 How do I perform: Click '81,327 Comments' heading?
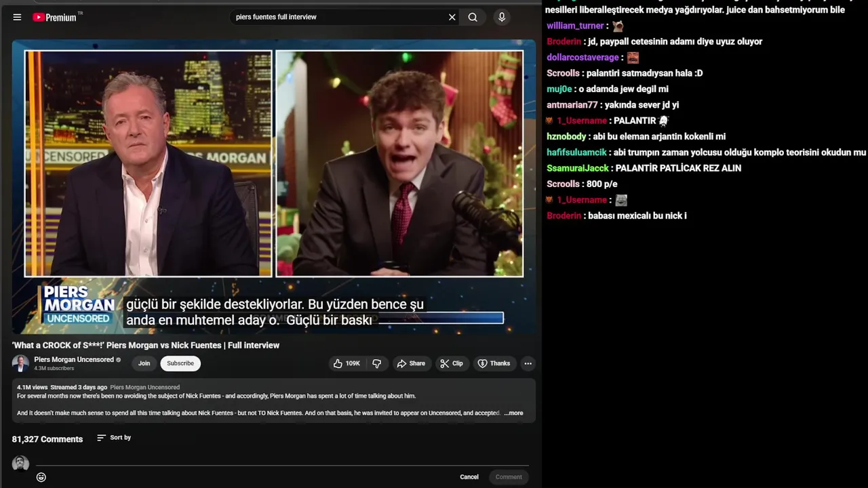[47, 439]
